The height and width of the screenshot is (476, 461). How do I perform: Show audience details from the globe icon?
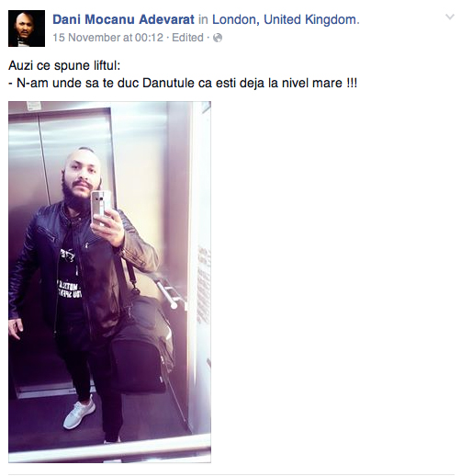[218, 38]
